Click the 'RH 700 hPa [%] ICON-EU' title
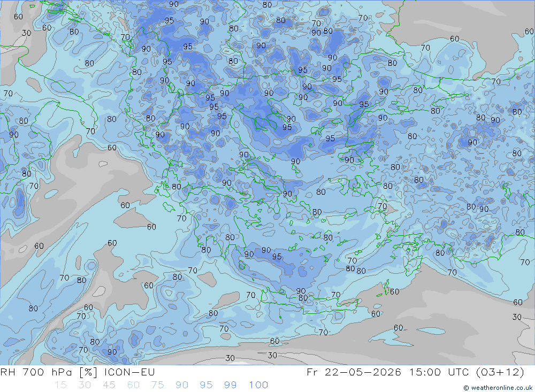This screenshot has width=535, height=392. tap(78, 372)
